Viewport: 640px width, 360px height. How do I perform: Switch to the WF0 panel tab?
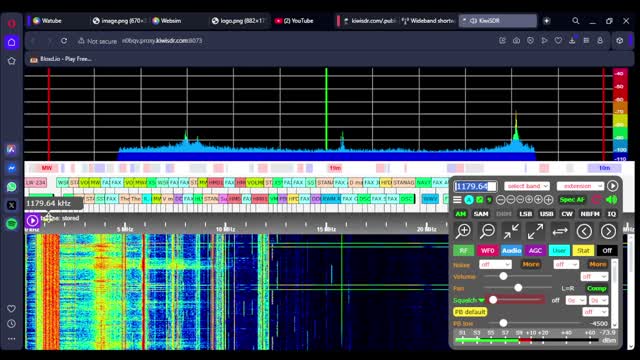[x=487, y=251]
